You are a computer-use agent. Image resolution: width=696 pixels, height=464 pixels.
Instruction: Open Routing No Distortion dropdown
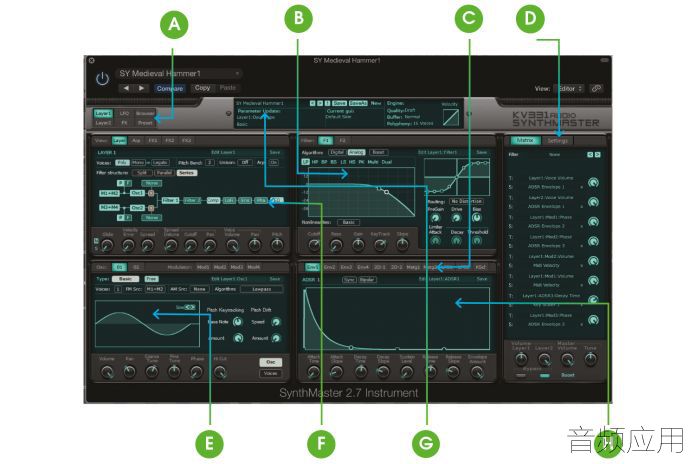point(466,201)
